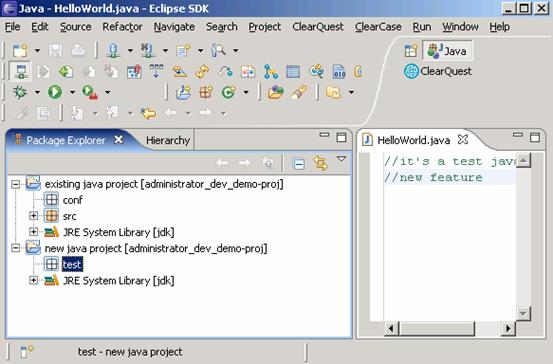Screen dimensions: 553x364
Task: Open the Refactor menu
Action: [x=122, y=27]
